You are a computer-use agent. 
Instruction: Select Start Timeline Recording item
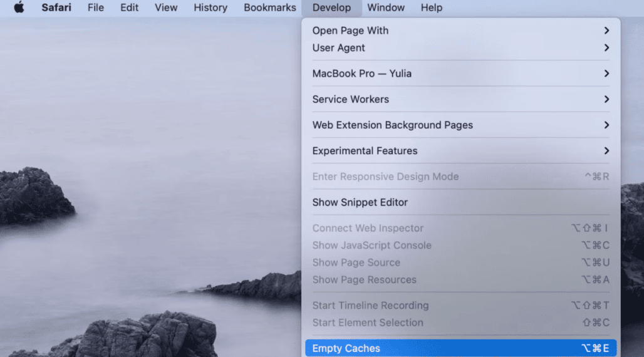(x=460, y=305)
